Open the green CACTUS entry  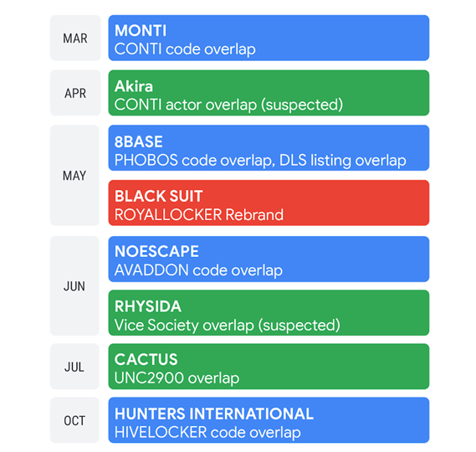click(x=269, y=367)
